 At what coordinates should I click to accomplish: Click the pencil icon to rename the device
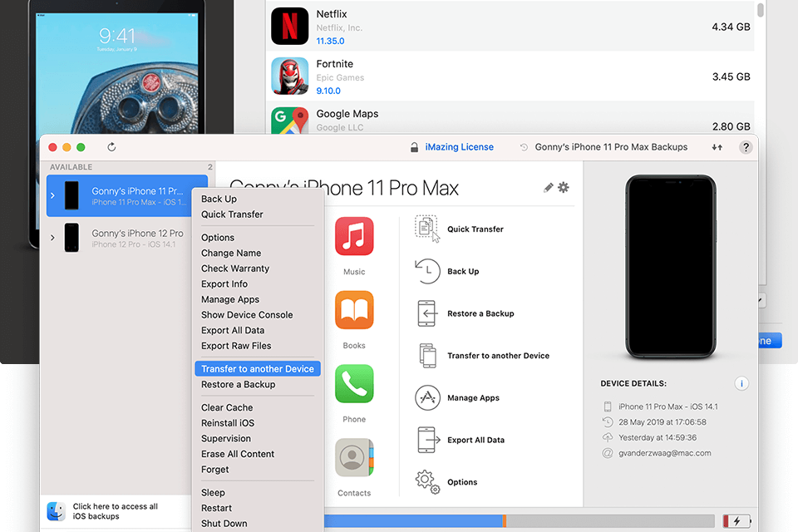pyautogui.click(x=548, y=188)
